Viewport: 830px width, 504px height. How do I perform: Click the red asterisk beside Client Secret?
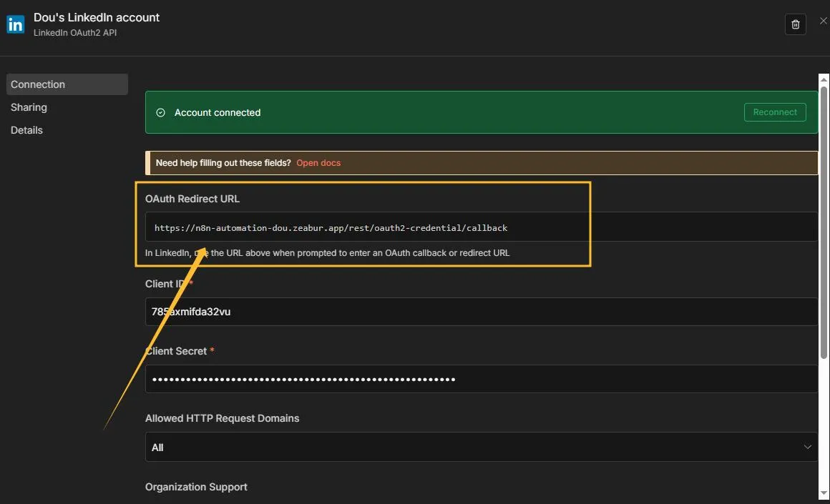(212, 350)
